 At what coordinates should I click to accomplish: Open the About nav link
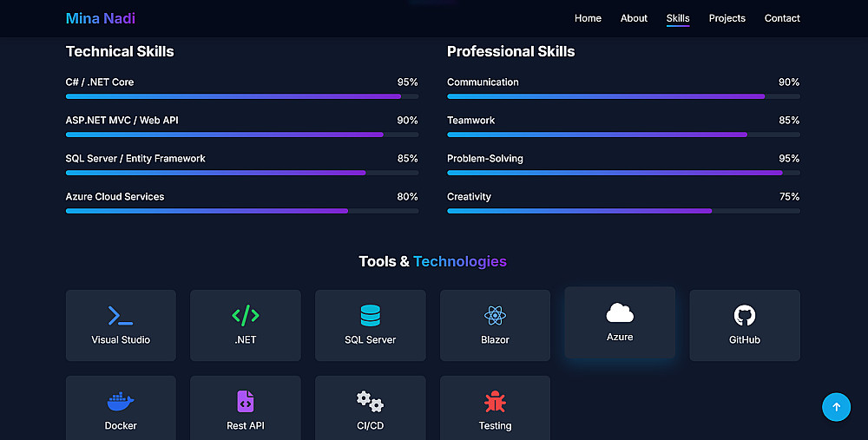click(x=634, y=18)
